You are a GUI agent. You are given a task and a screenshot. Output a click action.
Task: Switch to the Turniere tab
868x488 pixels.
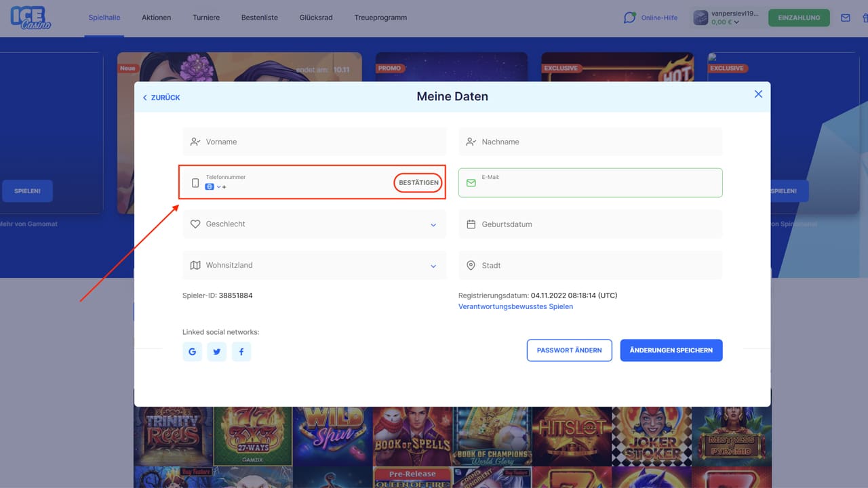coord(206,18)
